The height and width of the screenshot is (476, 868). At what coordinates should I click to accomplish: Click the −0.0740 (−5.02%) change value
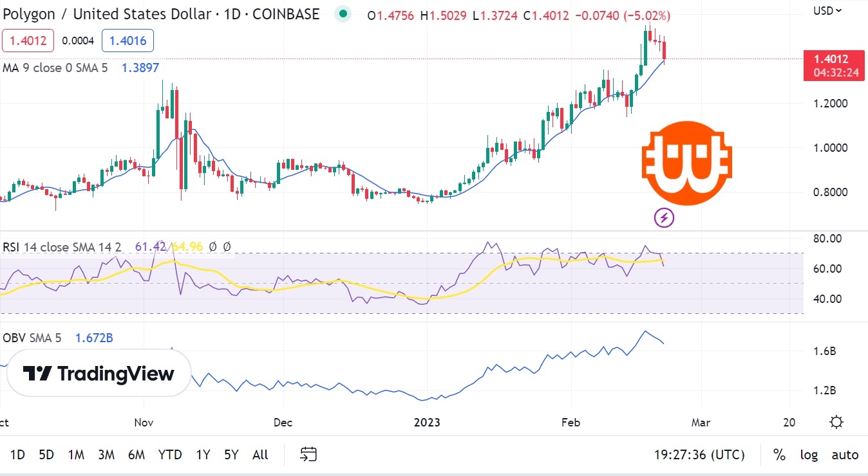pyautogui.click(x=621, y=15)
